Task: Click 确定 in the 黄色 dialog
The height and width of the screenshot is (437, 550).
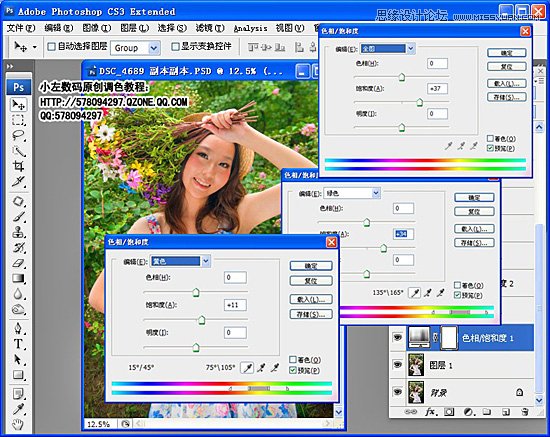Action: point(311,266)
